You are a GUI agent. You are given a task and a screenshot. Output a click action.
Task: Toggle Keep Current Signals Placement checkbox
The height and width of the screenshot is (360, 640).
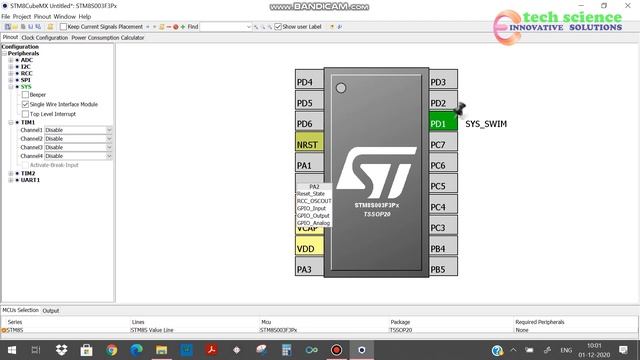click(63, 27)
